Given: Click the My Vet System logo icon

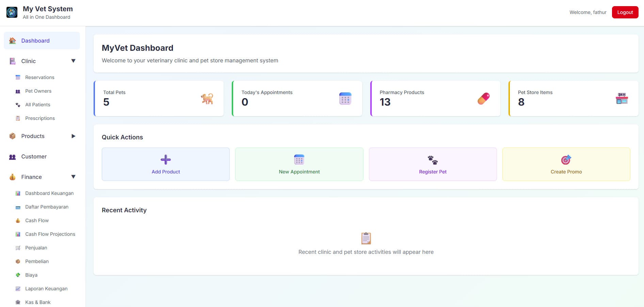Looking at the screenshot, I should [x=12, y=12].
